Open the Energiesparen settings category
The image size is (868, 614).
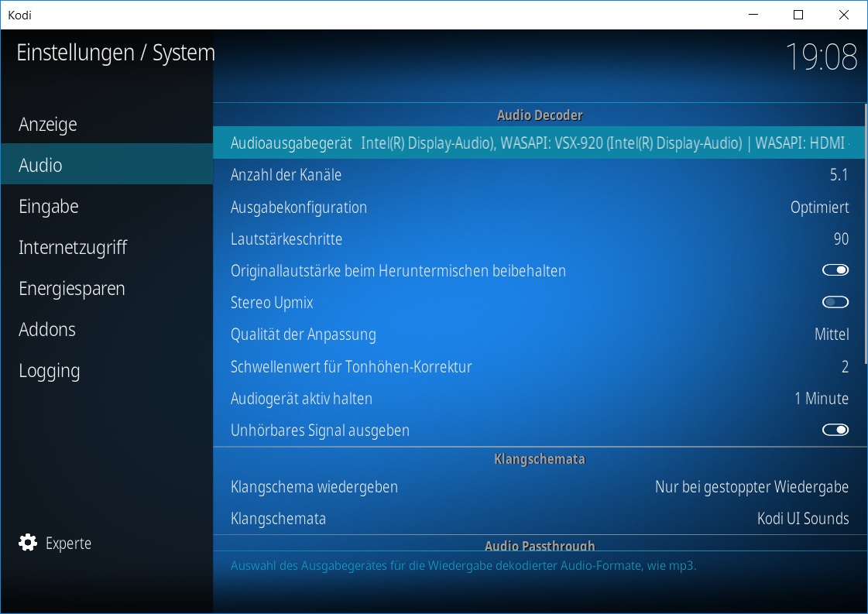pyautogui.click(x=107, y=288)
